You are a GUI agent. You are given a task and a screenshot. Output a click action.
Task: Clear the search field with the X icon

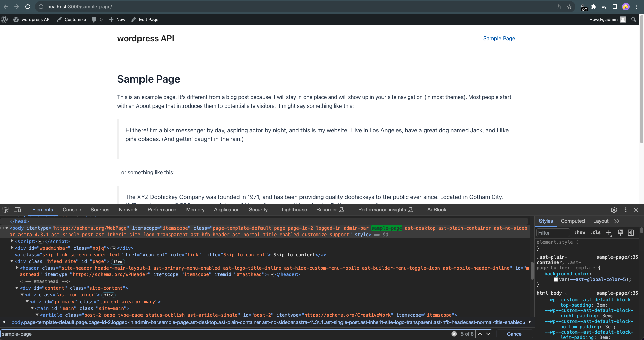coord(454,334)
